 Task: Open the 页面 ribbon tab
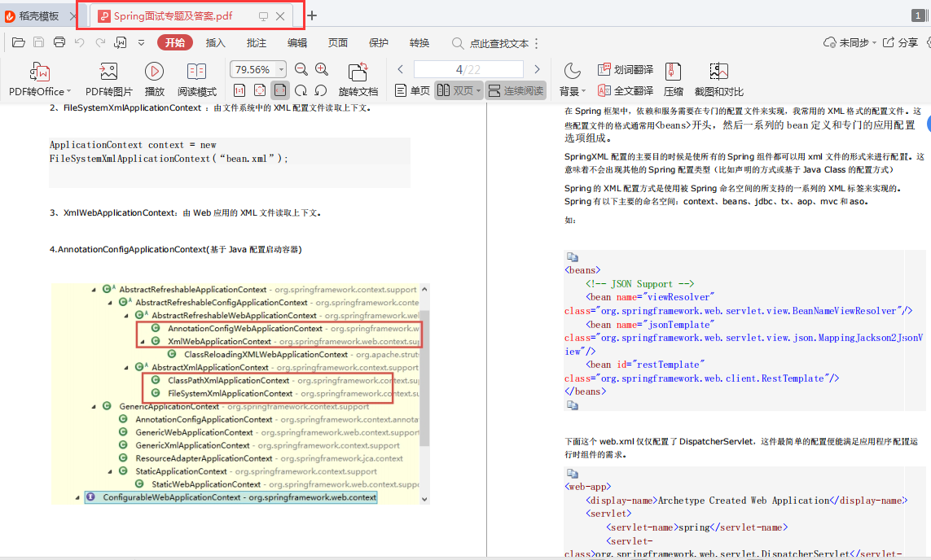pos(338,42)
